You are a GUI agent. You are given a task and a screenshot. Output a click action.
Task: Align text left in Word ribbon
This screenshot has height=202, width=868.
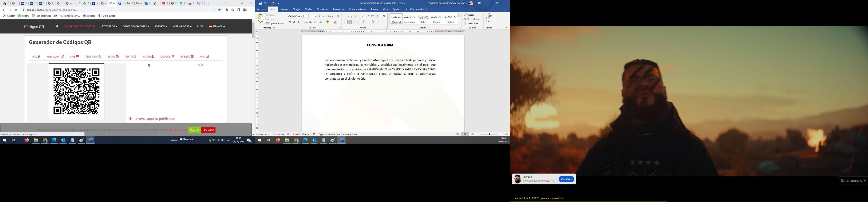click(345, 22)
